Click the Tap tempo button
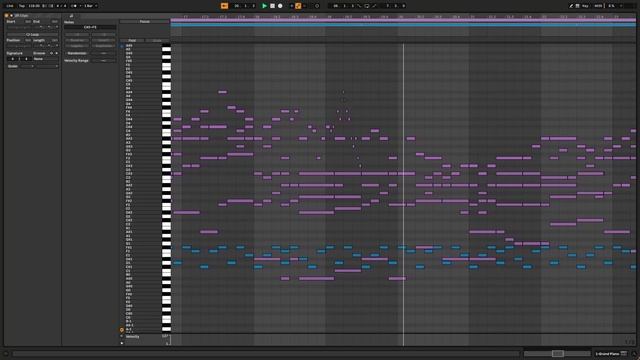Viewport: 640px width, 360px height. pos(22,6)
